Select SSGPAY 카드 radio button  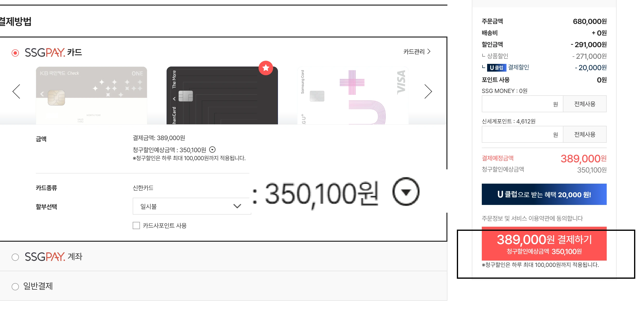[15, 53]
